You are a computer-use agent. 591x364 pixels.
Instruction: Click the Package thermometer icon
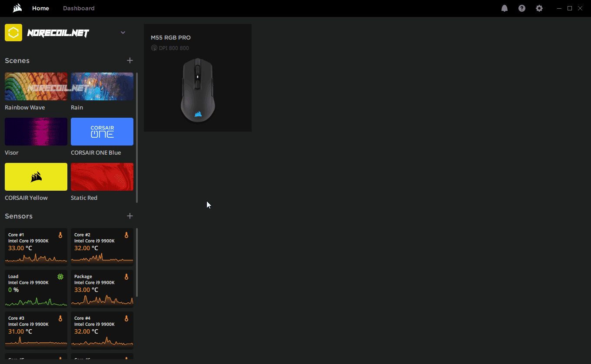(x=126, y=277)
